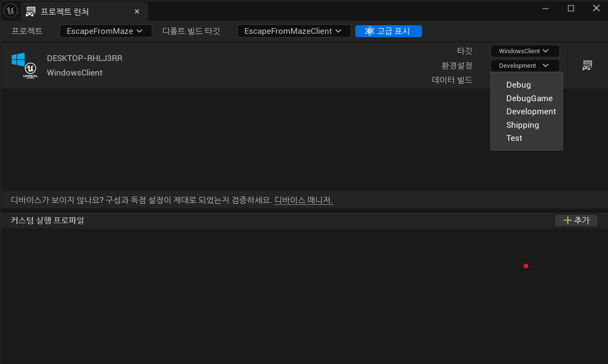Select DebugGame from configuration list
The width and height of the screenshot is (608, 364).
(x=527, y=98)
